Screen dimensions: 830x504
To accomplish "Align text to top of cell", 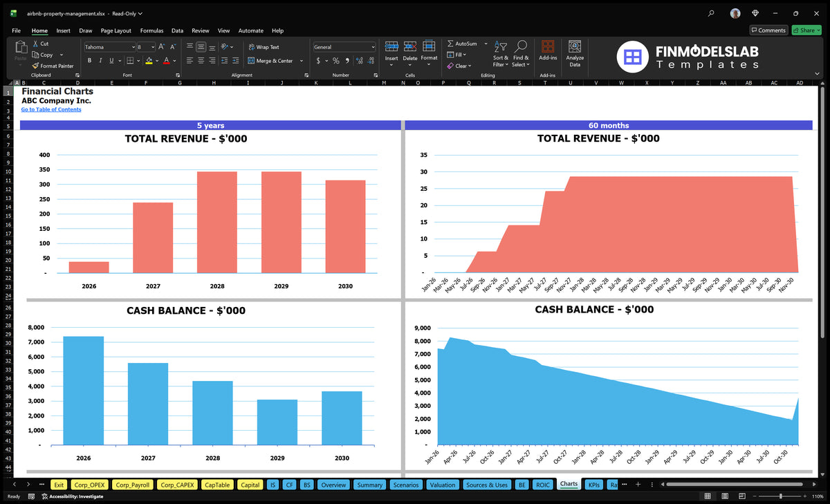I will 190,47.
